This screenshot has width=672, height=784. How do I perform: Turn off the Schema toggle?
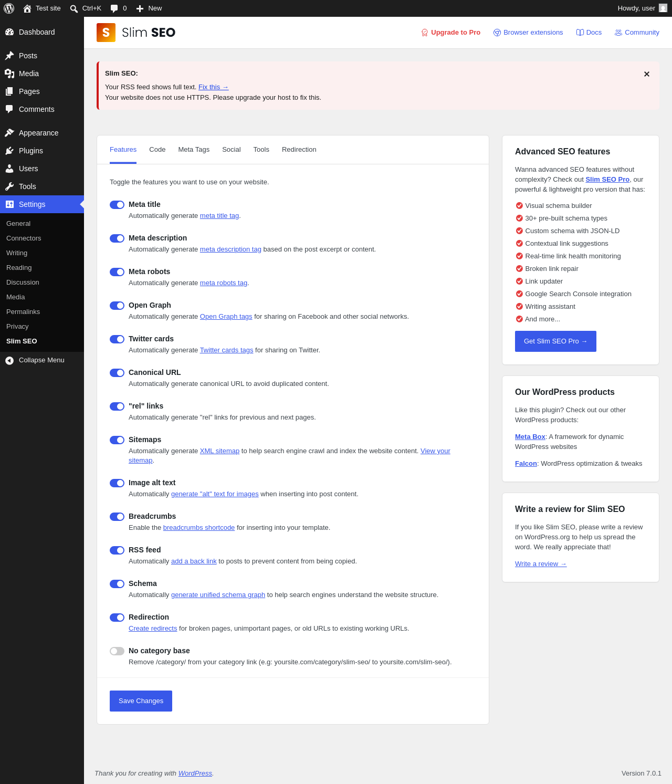(x=117, y=584)
